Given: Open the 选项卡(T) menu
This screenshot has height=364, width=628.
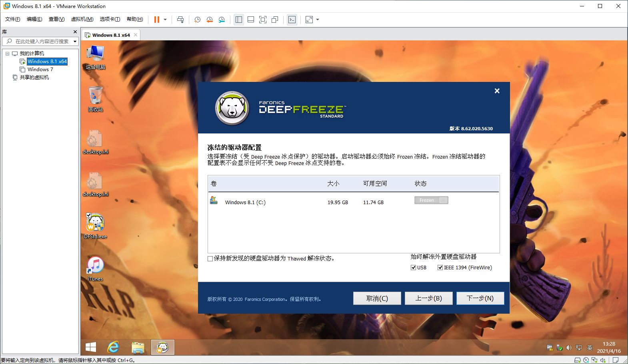Looking at the screenshot, I should (110, 19).
